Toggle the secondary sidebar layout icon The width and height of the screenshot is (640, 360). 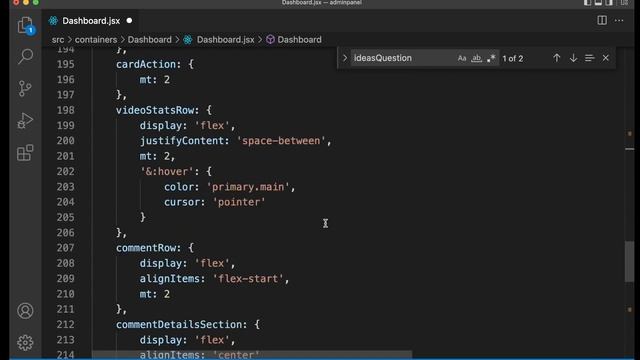(609, 3)
